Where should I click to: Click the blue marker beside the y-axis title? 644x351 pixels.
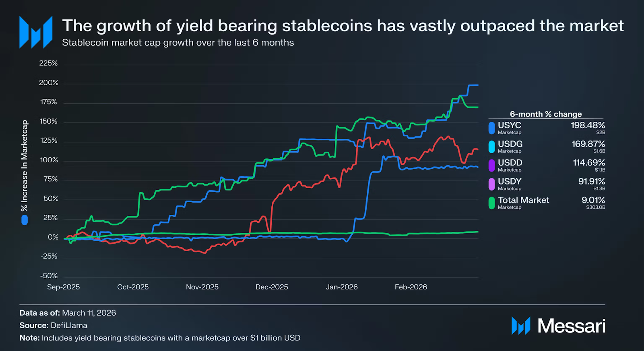25,220
